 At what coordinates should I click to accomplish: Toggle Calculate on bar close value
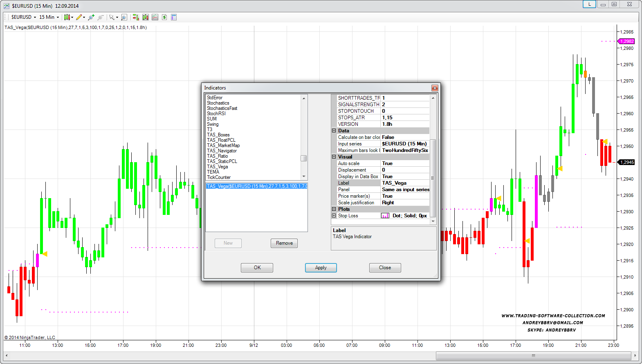[405, 137]
